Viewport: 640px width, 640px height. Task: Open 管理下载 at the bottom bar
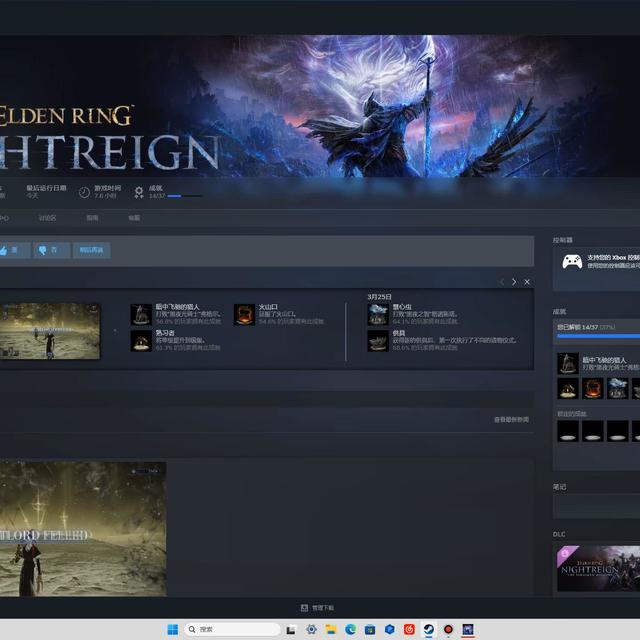tap(318, 607)
